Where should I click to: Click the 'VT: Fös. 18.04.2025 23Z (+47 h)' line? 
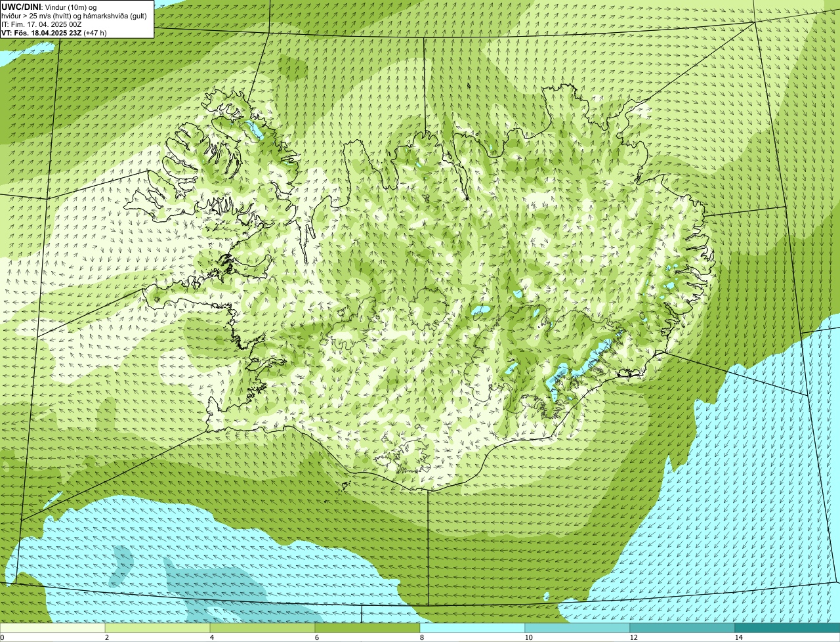click(x=54, y=32)
